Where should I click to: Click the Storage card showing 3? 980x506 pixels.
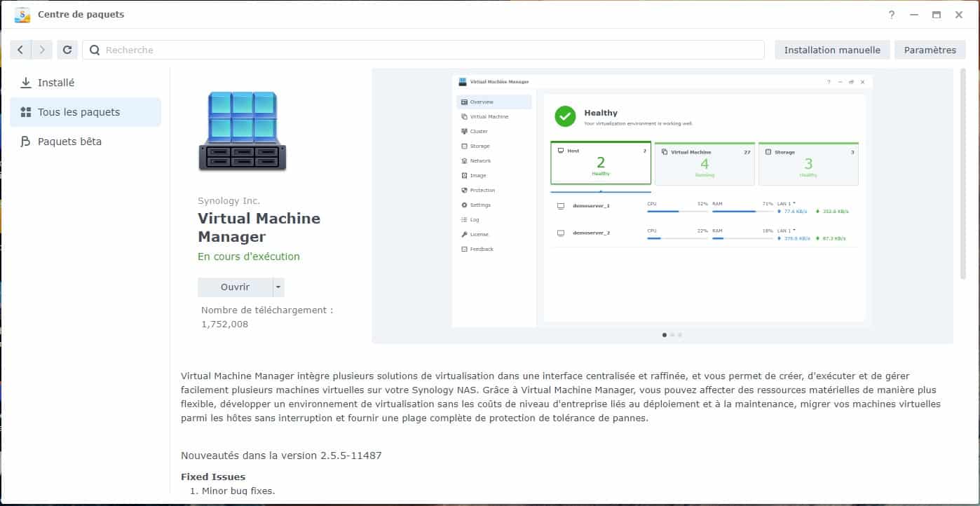pos(808,164)
